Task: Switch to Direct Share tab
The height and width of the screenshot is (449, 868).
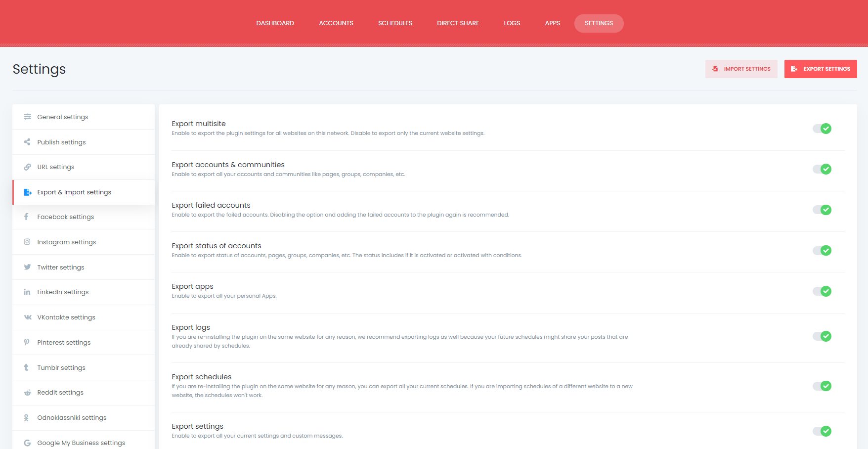Action: tap(458, 23)
